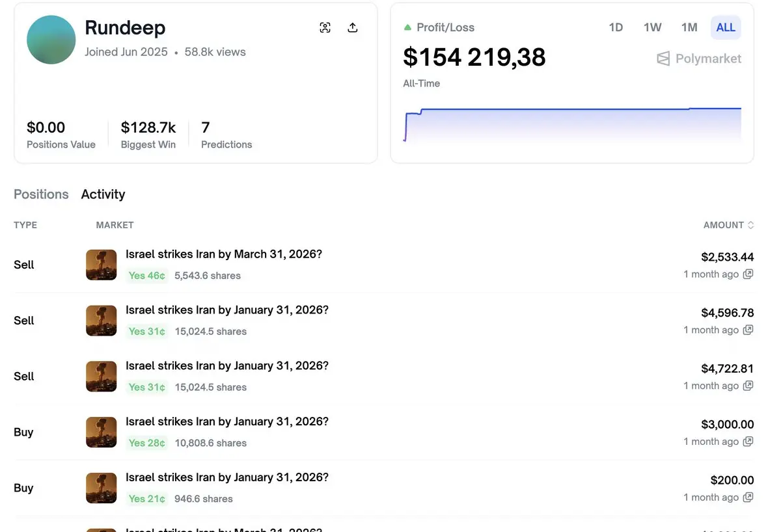Click the Rundeep profile avatar
Screen dimensions: 781x532
pyautogui.click(x=51, y=40)
